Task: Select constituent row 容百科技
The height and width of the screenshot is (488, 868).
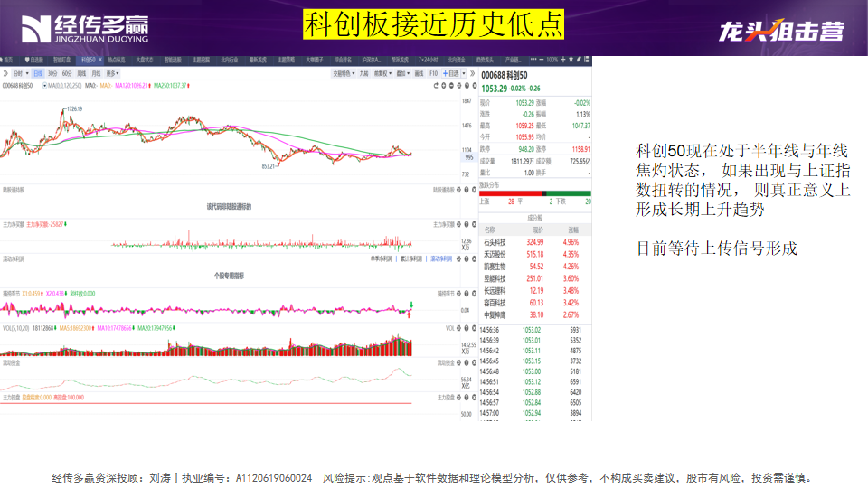Action: click(534, 303)
